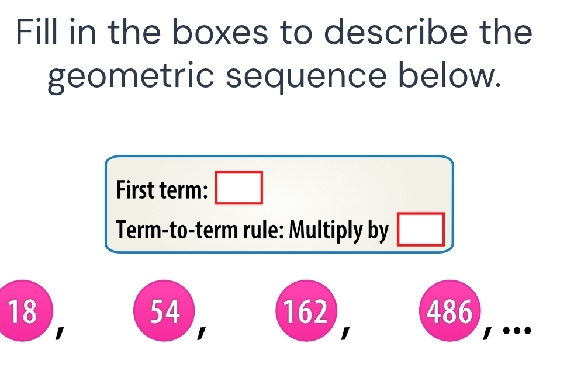The width and height of the screenshot is (574, 392).
Task: Click the pink circle showing 162
Action: pos(309,312)
